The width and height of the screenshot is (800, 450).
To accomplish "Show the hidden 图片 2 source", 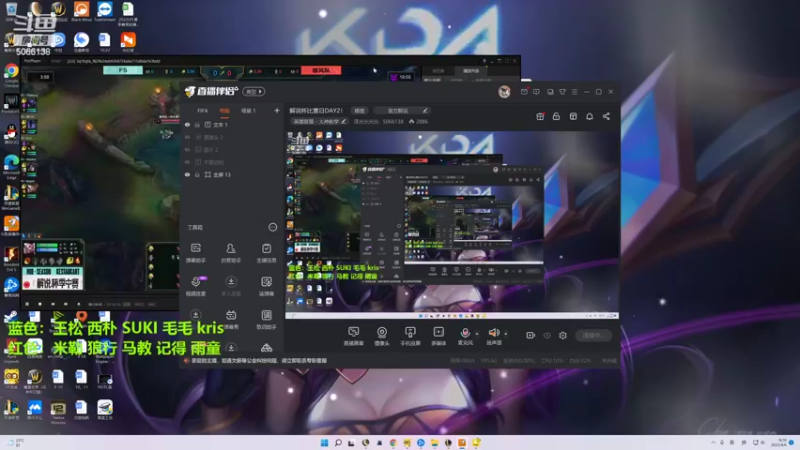I will pyautogui.click(x=187, y=150).
